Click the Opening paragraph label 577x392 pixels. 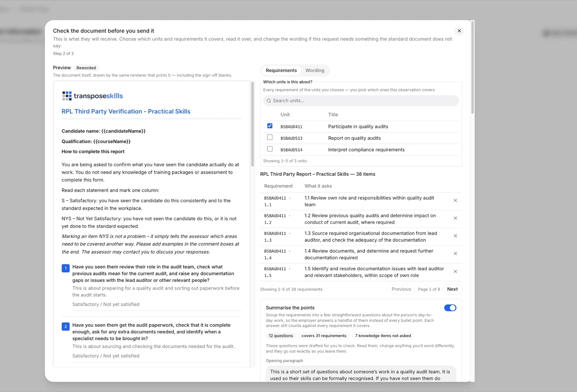[284, 361]
